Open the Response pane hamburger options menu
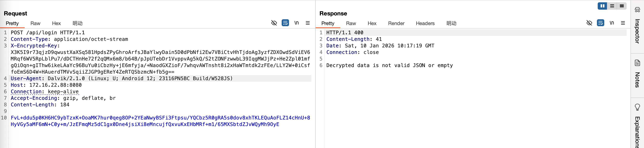644x148 pixels. (x=623, y=23)
